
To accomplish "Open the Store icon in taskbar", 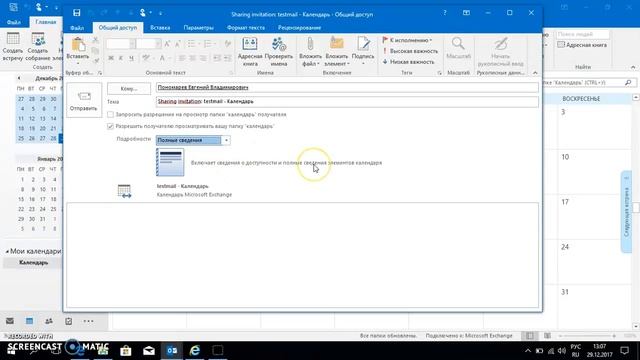I will pos(126,350).
